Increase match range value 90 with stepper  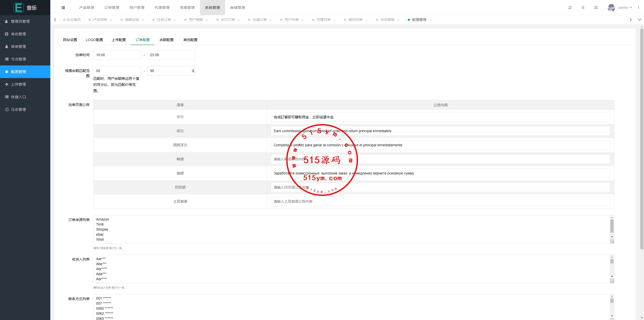(193, 70)
